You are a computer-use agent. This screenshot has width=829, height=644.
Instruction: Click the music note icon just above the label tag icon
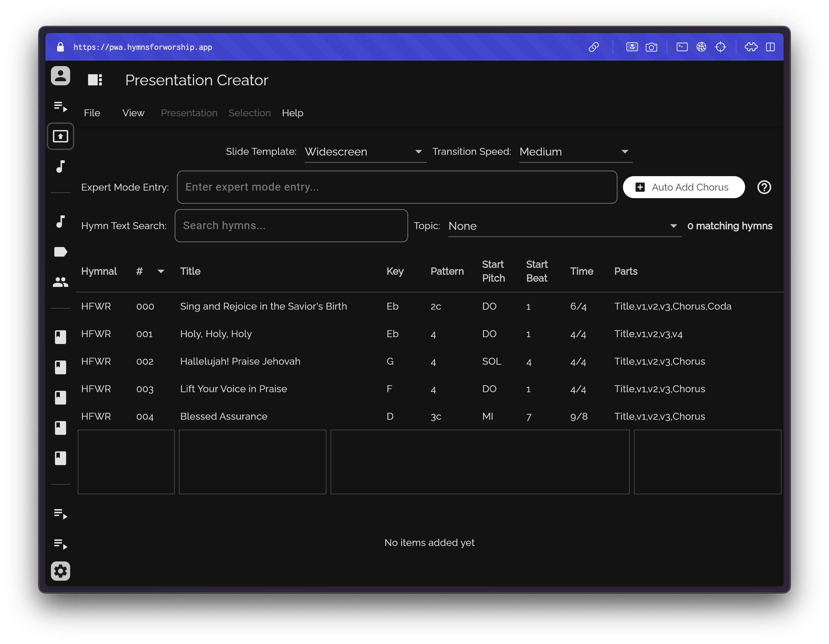click(x=60, y=222)
